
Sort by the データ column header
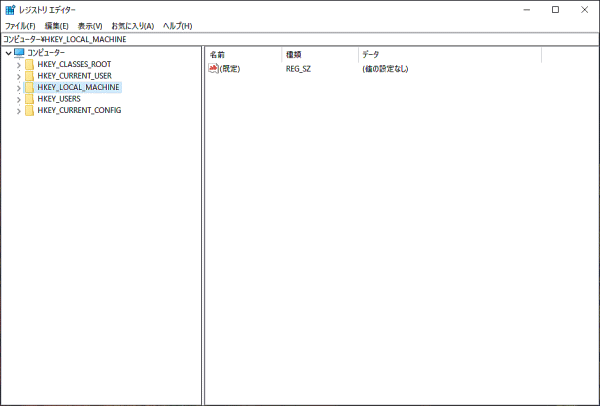click(x=450, y=55)
